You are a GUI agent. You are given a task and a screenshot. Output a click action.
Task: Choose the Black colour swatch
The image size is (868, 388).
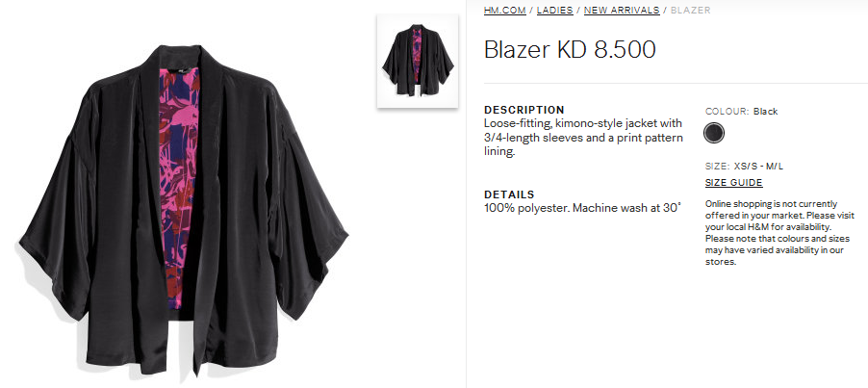coord(714,134)
